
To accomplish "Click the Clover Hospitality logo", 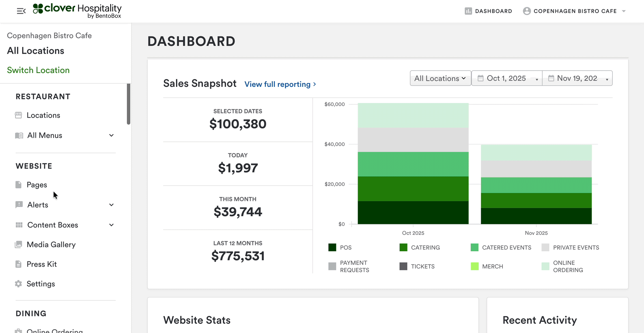I will click(x=77, y=11).
